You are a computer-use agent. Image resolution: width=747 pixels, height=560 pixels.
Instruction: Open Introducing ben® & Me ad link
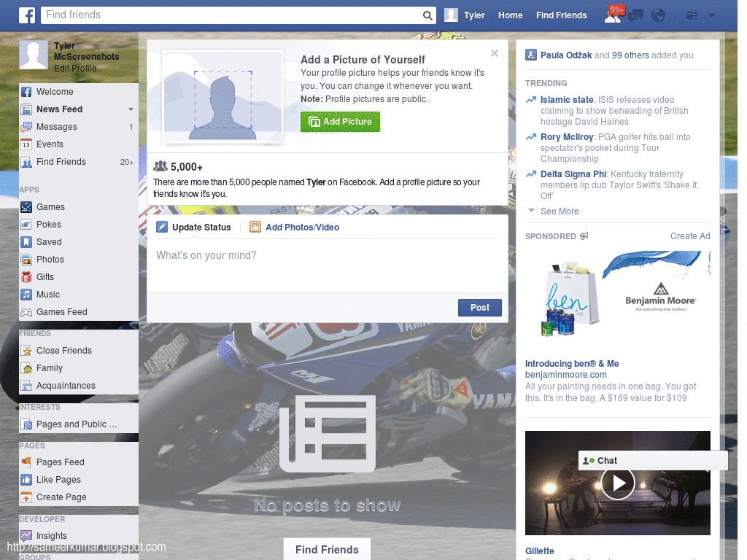[572, 363]
